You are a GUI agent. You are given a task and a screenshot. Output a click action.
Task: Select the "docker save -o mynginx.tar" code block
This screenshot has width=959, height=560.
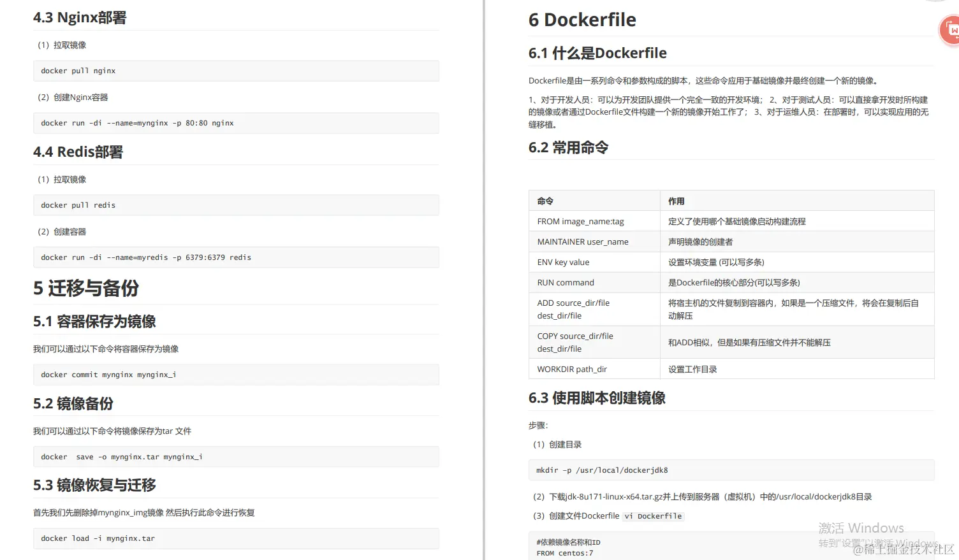coord(236,457)
